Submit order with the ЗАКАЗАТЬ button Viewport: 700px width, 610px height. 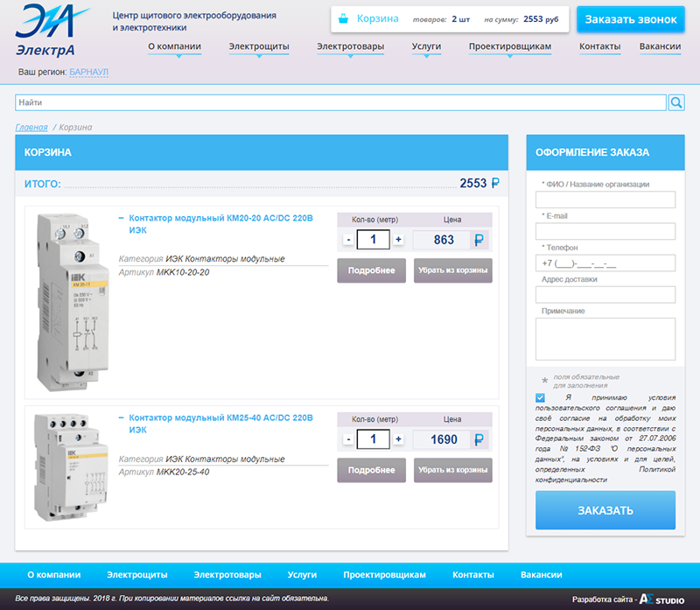click(605, 510)
